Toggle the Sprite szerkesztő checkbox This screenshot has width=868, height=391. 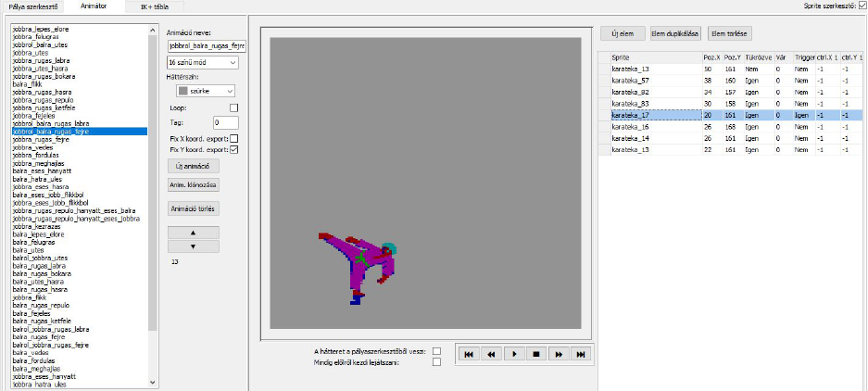(862, 6)
